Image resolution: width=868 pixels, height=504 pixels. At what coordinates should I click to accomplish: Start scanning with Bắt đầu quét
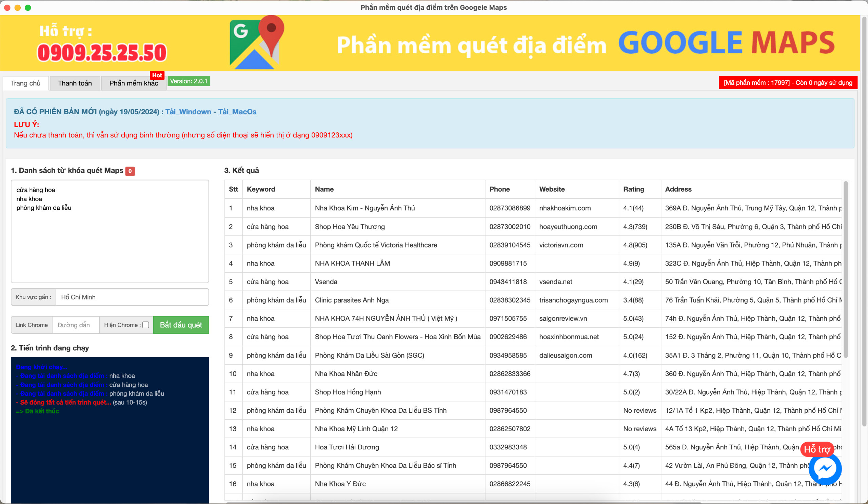point(181,325)
